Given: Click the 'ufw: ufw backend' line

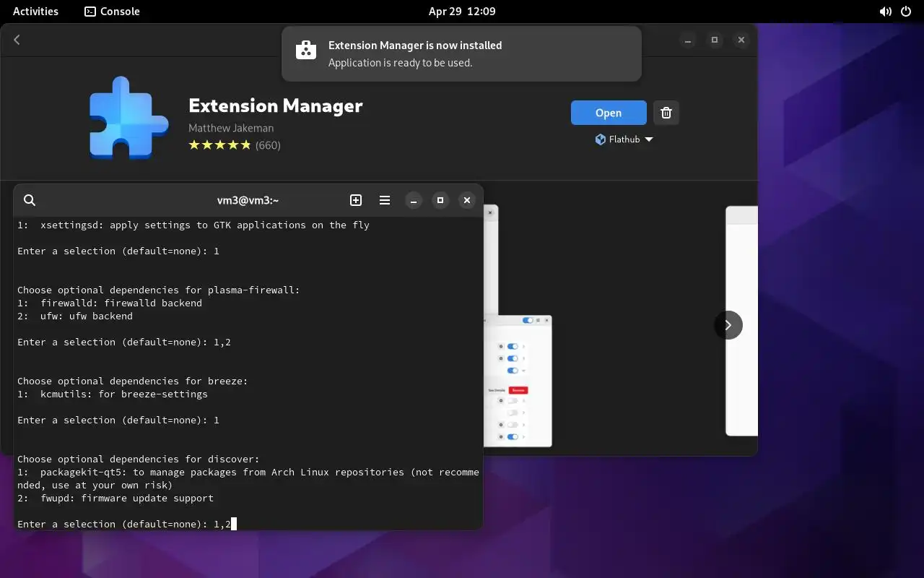Looking at the screenshot, I should pos(75,316).
